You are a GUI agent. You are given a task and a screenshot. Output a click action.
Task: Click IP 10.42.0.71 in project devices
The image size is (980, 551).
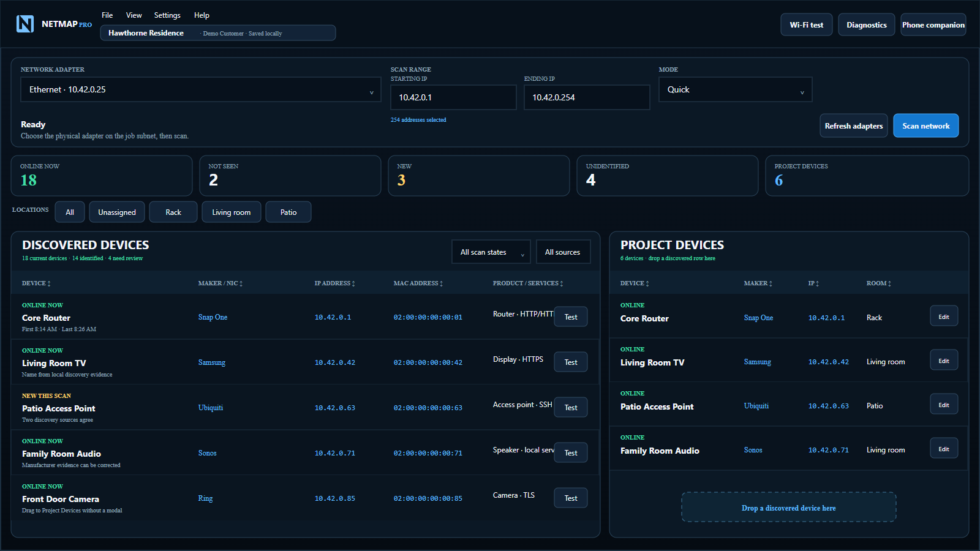point(829,450)
